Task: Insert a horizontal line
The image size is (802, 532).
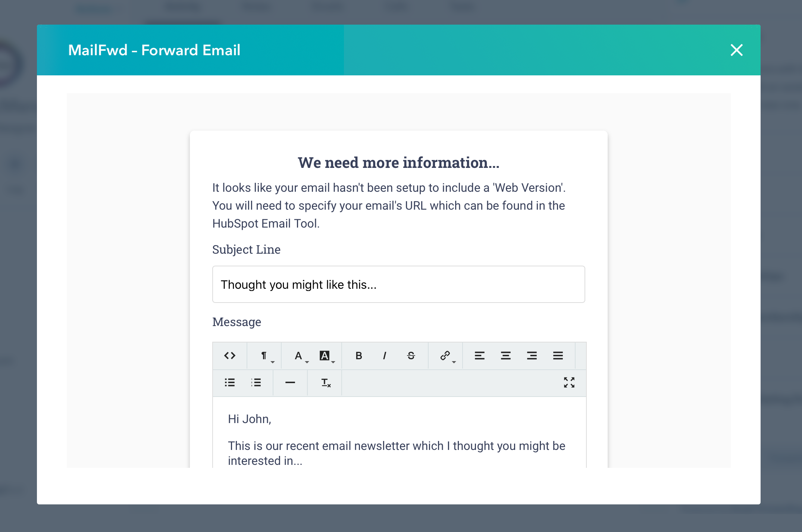Action: (290, 382)
